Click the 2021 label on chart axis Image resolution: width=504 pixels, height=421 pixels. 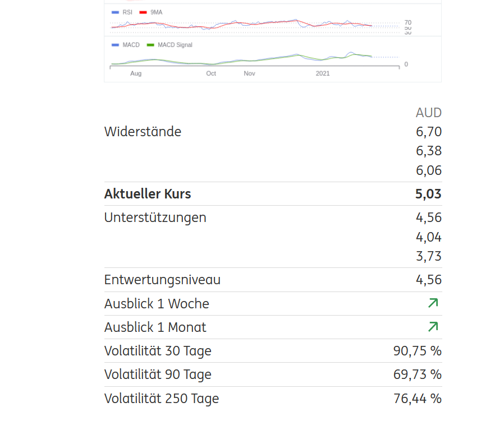click(x=323, y=73)
